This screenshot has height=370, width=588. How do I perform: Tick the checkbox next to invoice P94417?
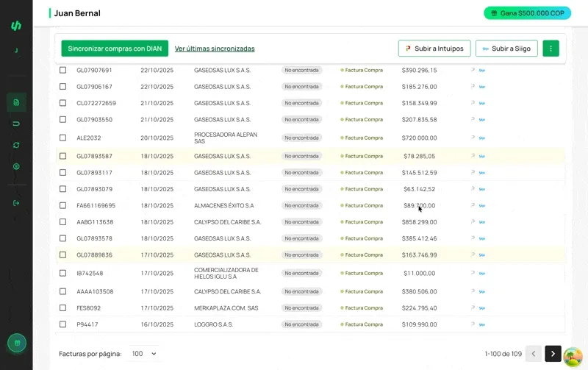(62, 324)
